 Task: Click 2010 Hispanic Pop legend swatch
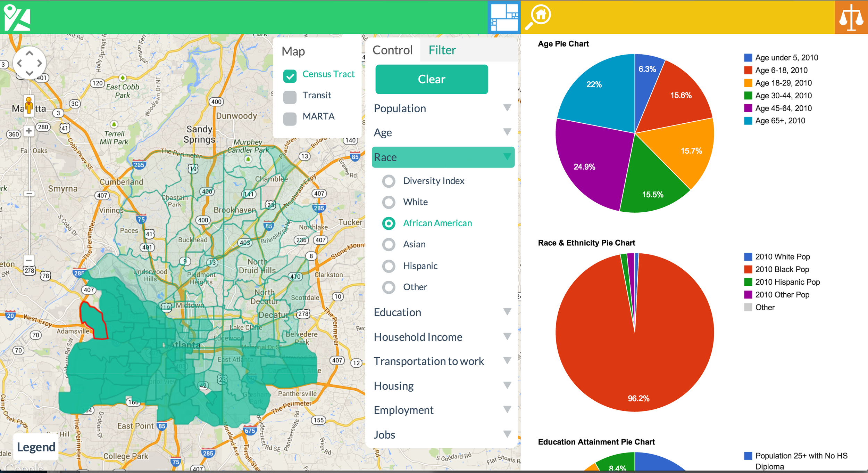(748, 282)
